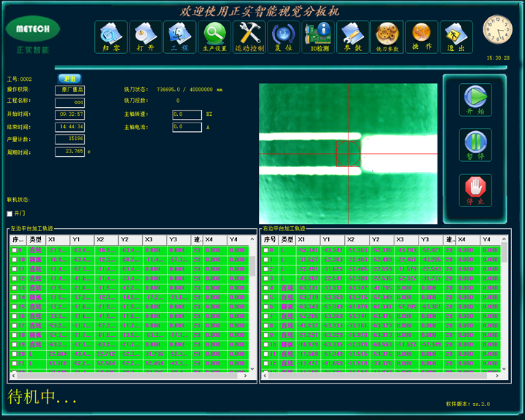Check row 12 in left platform table
The width and height of the screenshot is (525, 420).
tap(15, 279)
